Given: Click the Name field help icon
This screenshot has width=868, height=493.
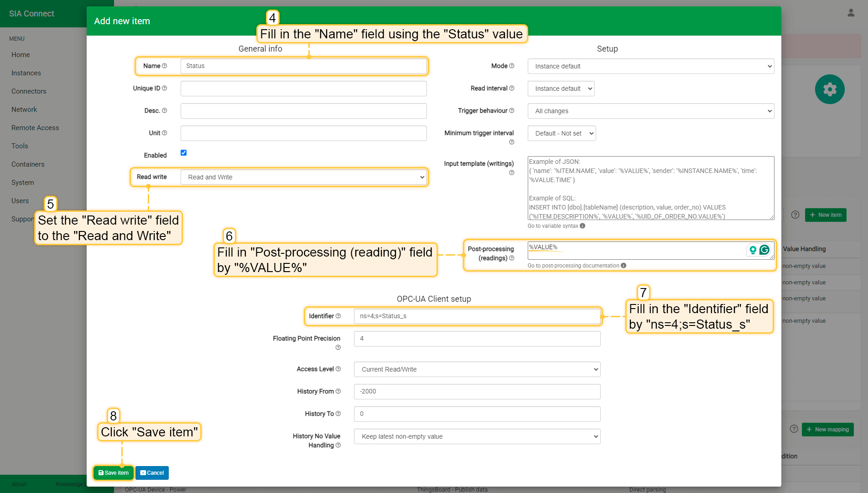Looking at the screenshot, I should click(x=165, y=66).
